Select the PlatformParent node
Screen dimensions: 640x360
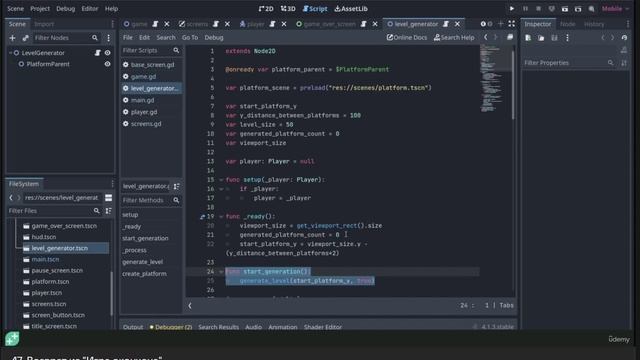tap(48, 64)
